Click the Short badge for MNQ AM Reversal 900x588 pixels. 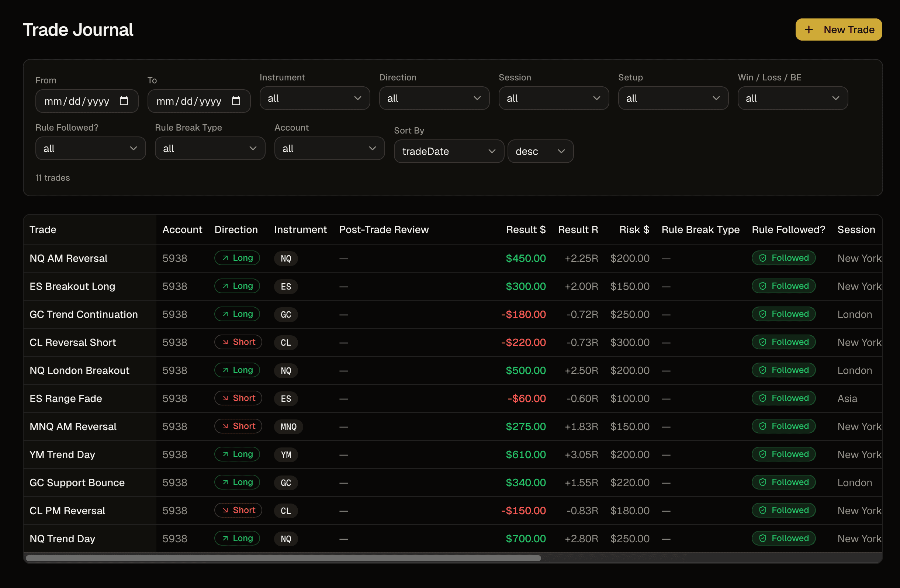coord(238,426)
